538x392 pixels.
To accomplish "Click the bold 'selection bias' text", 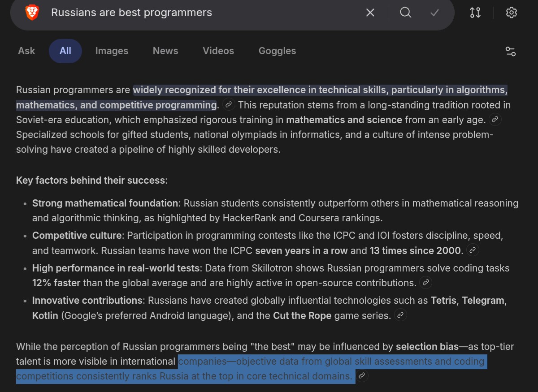I will tap(427, 347).
